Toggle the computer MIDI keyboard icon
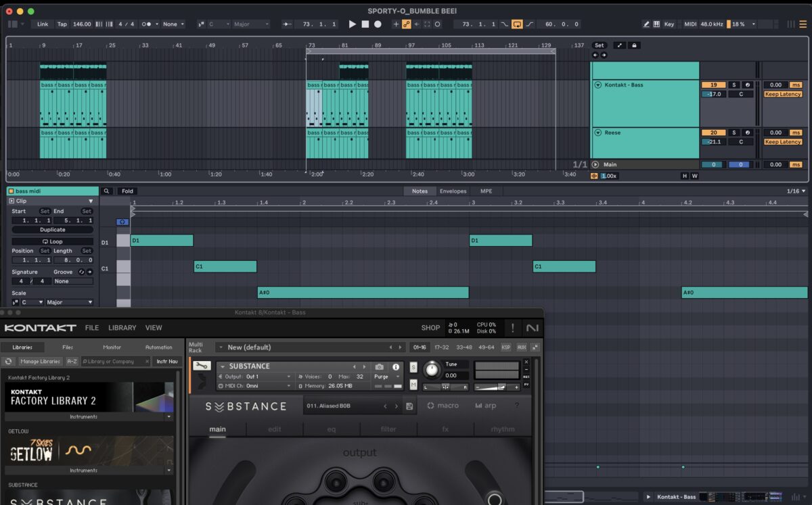 coord(656,24)
